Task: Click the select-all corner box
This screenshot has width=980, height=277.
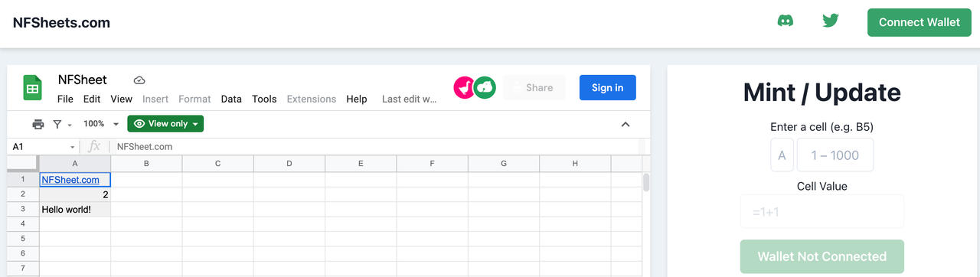Action: pyautogui.click(x=23, y=164)
